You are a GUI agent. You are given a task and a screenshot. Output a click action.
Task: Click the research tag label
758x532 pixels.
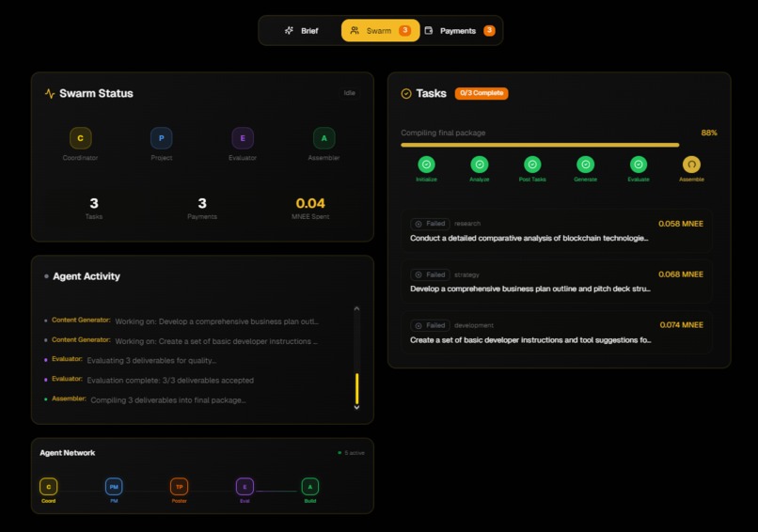(467, 224)
